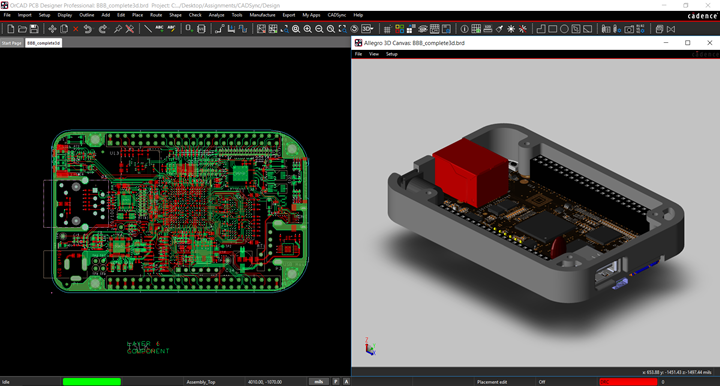
Task: Click the Show Element info (i) icon
Action: [x=465, y=29]
